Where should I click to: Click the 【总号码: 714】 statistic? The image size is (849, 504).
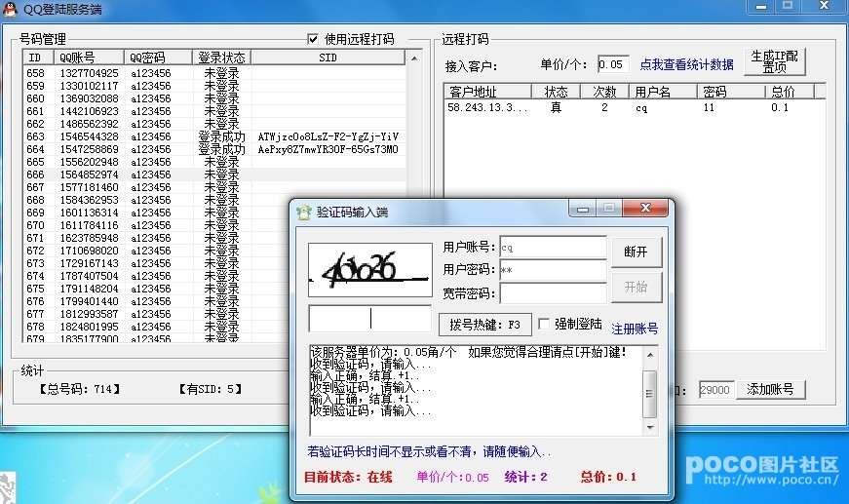click(80, 389)
